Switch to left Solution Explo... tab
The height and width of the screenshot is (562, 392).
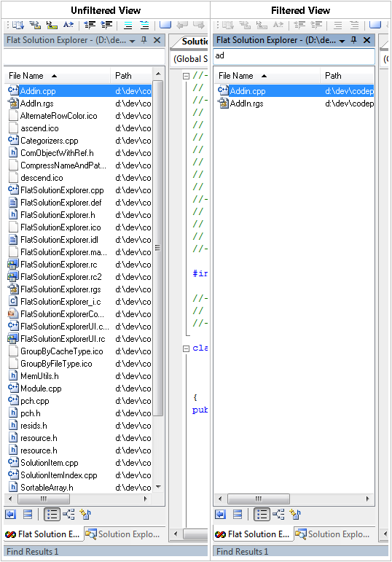124,534
